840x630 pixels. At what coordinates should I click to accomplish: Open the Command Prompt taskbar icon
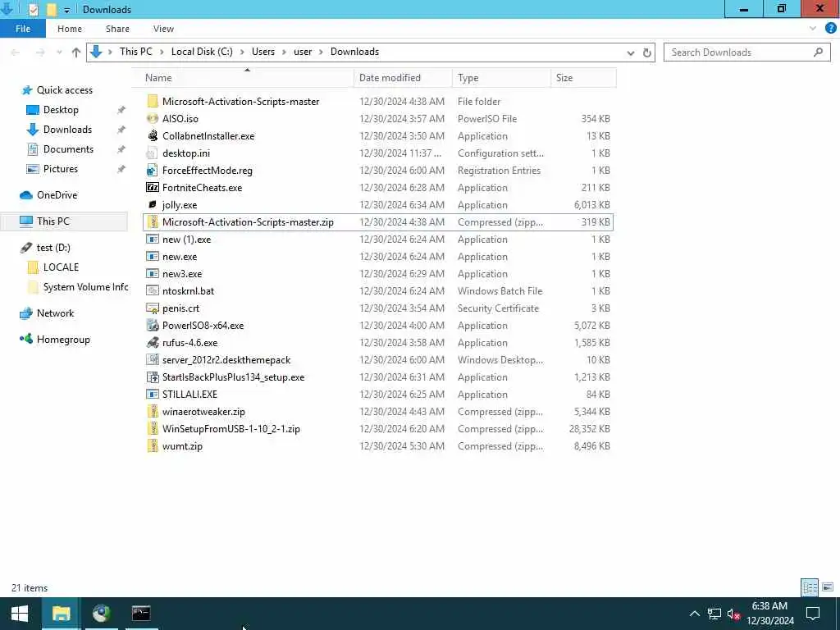pyautogui.click(x=141, y=614)
